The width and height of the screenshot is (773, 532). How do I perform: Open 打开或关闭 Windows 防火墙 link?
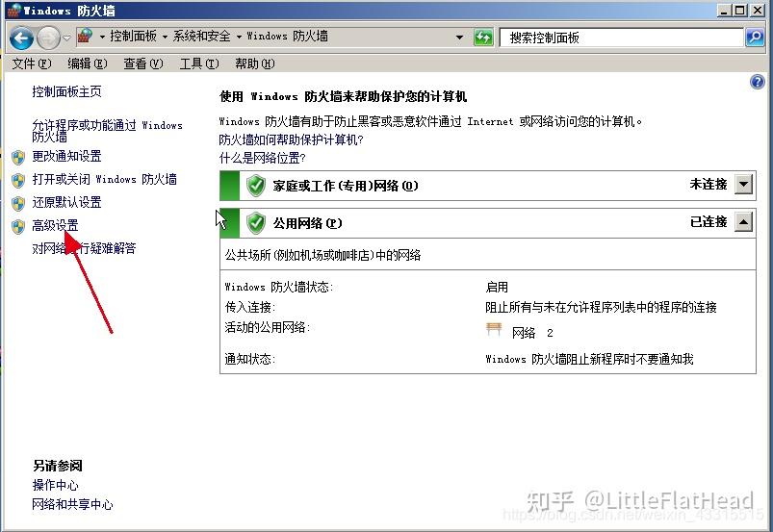pyautogui.click(x=105, y=179)
